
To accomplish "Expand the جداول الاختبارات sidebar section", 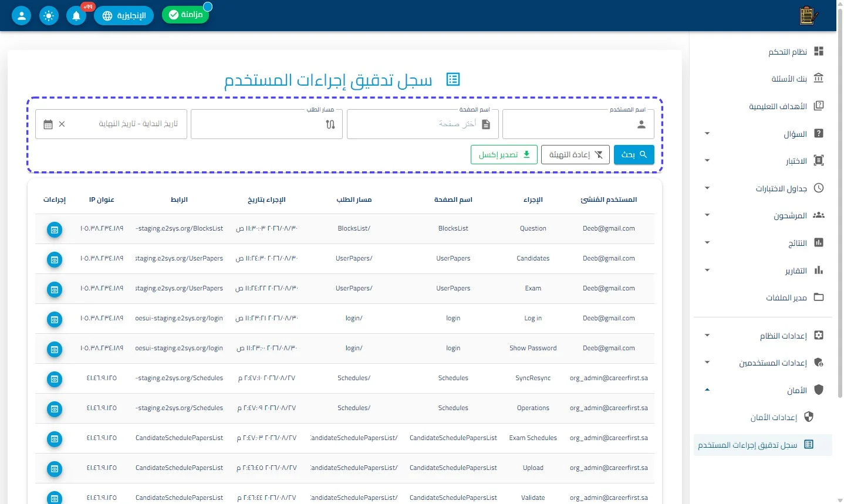I will coord(707,188).
